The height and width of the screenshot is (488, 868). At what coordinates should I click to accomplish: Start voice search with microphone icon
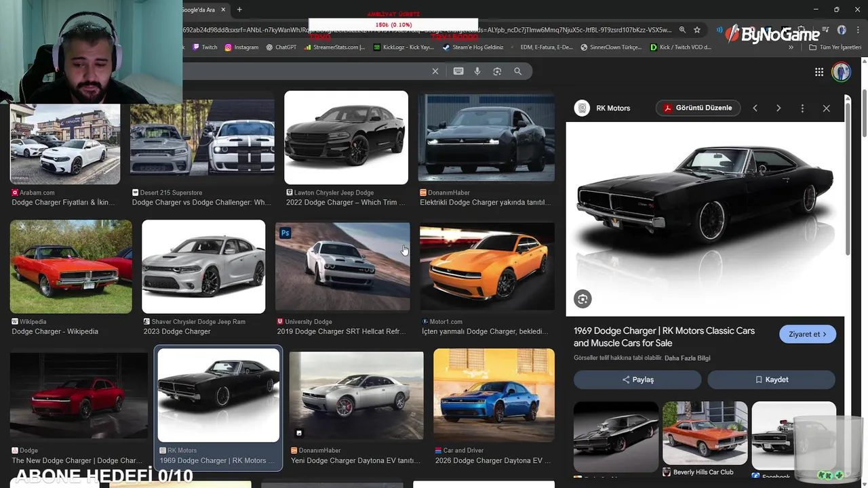pyautogui.click(x=477, y=71)
